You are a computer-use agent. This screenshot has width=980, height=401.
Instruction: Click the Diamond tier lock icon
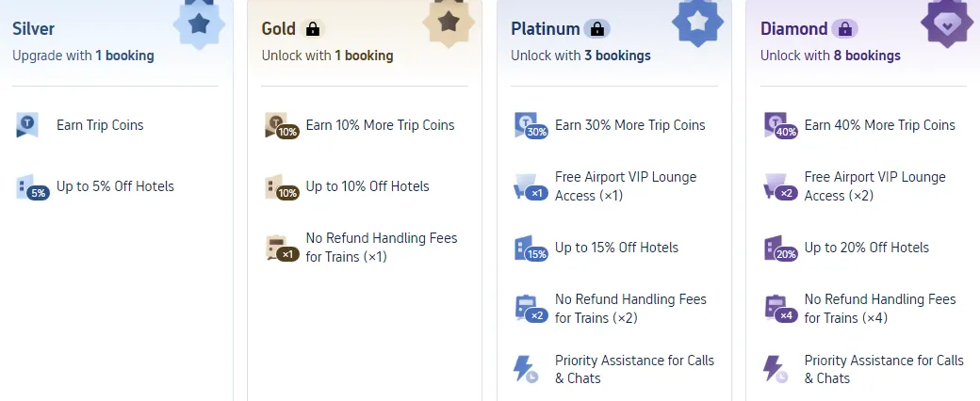[844, 29]
